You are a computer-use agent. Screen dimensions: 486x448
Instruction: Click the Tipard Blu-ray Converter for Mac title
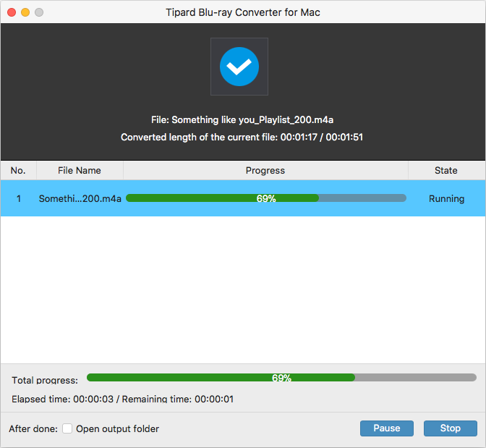click(243, 12)
